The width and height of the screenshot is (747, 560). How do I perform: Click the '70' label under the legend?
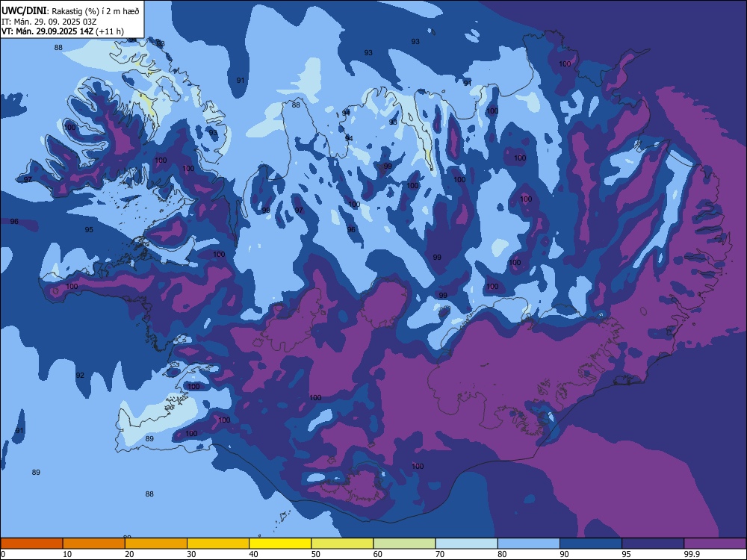440,554
